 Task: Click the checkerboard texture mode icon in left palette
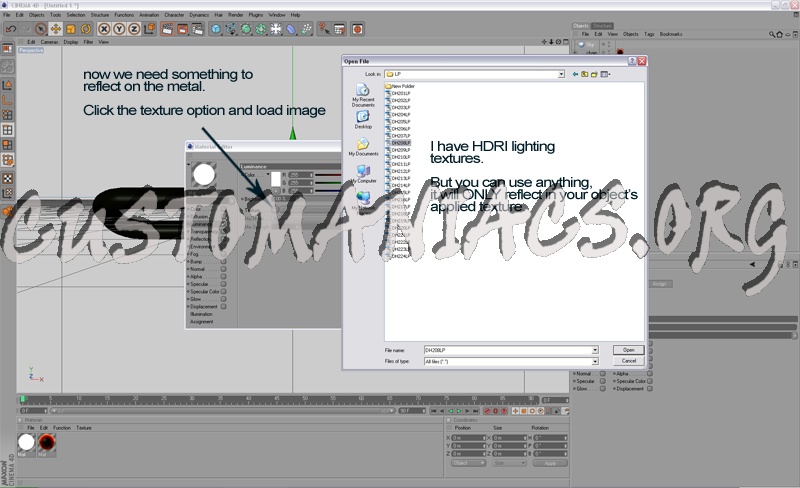(x=8, y=179)
